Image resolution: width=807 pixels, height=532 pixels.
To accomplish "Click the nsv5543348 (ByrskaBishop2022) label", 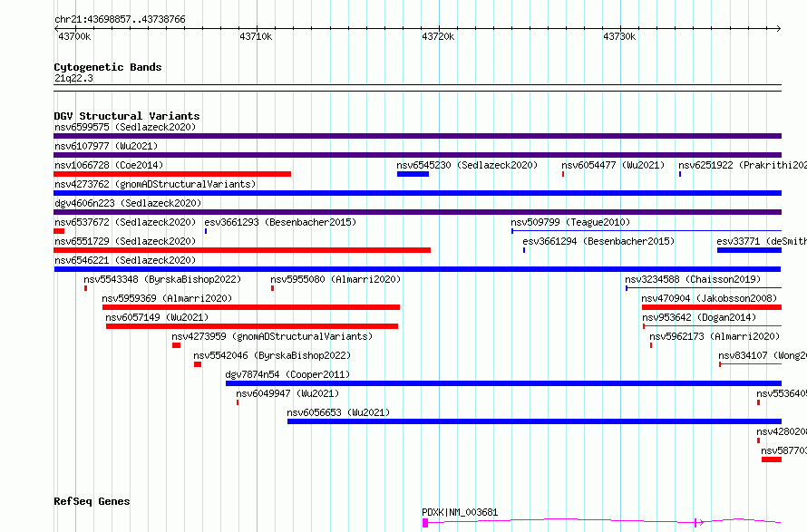I will (x=162, y=279).
